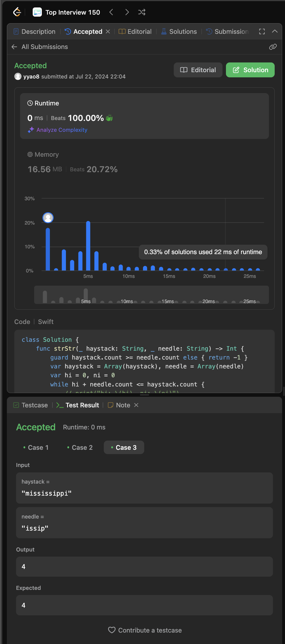Copy submission link icon
Screen dimensions: 285x644
[x=273, y=47]
